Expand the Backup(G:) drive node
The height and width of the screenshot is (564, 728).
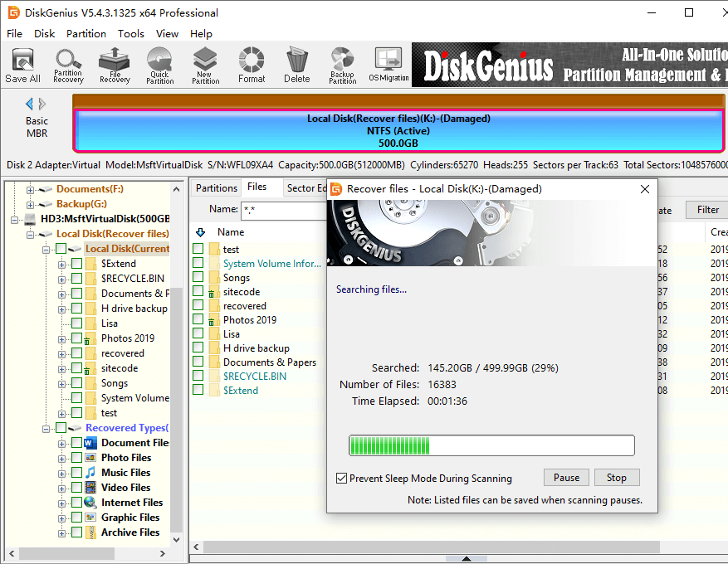click(x=31, y=204)
